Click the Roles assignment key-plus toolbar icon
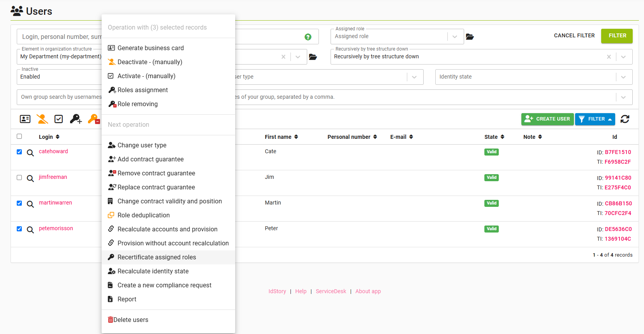Screen dimensions: 644x334 pos(76,119)
